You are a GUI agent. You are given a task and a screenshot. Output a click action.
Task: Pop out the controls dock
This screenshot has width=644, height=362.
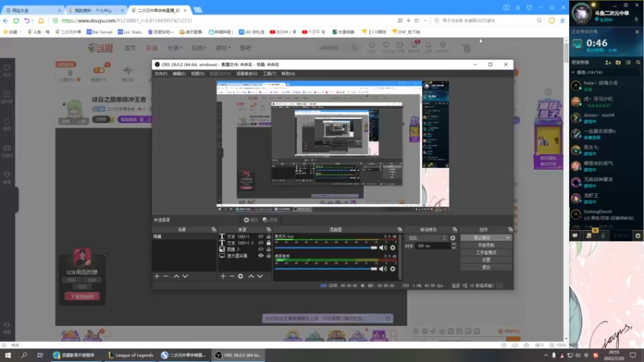click(510, 230)
